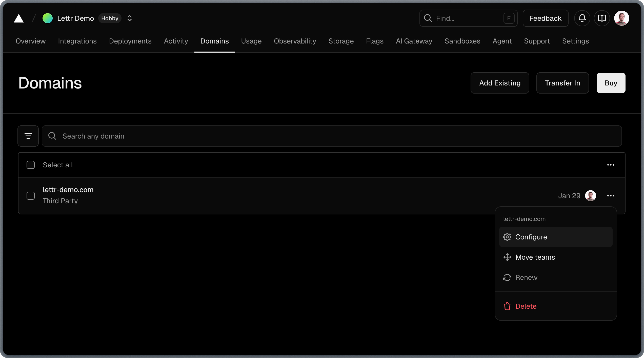Select Move teams from the context menu
644x358 pixels.
point(535,257)
